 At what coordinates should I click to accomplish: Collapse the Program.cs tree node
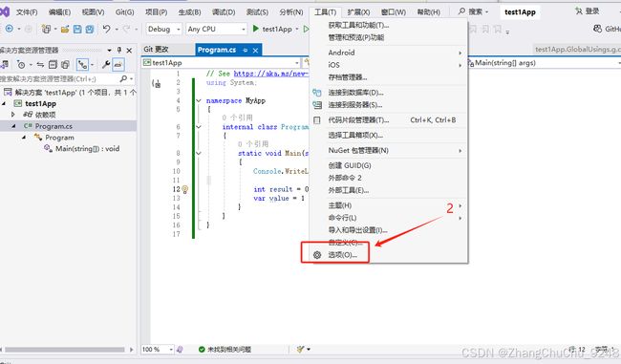click(x=13, y=126)
